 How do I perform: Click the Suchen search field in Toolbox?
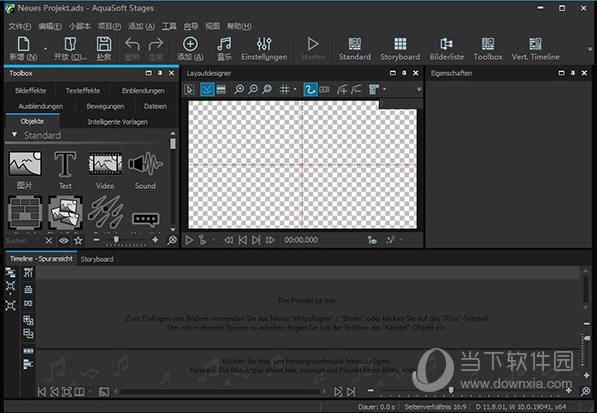point(24,241)
